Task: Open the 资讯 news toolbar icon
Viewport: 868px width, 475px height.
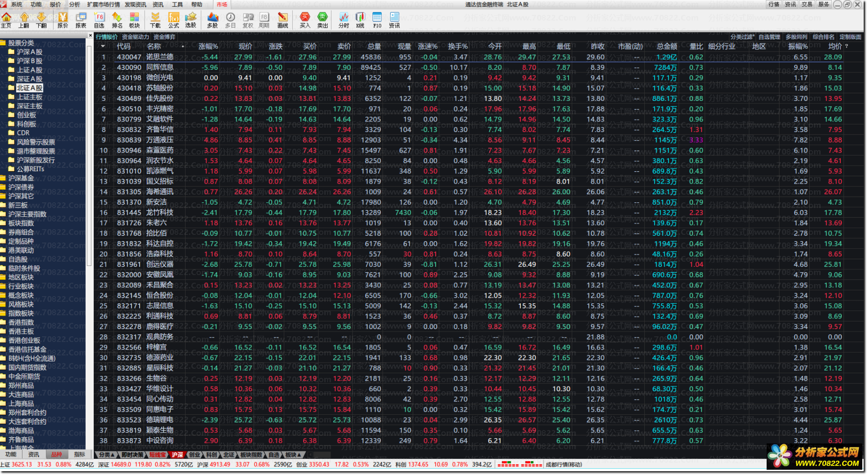Action: point(395,20)
